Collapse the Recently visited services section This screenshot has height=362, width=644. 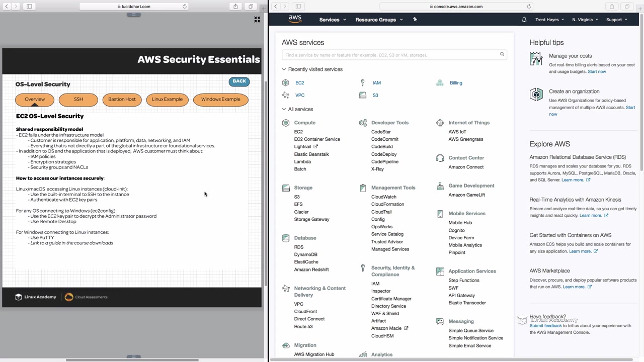click(312, 69)
